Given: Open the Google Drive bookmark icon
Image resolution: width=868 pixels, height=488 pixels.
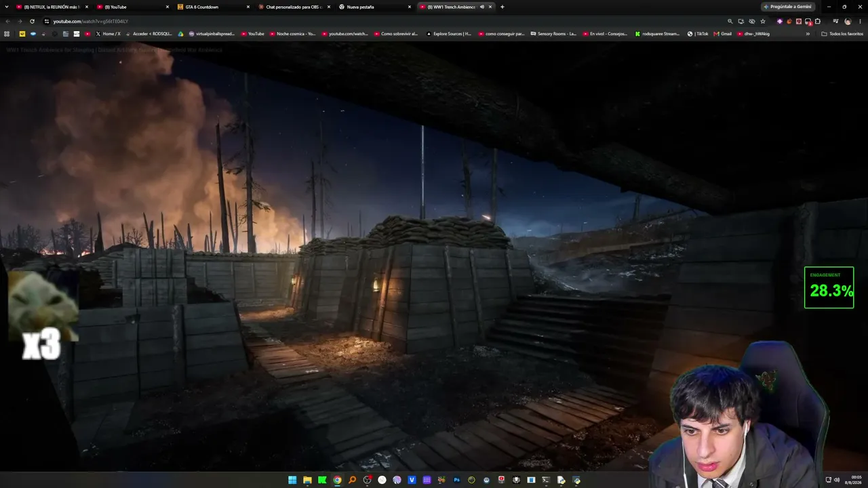Looking at the screenshot, I should point(181,33).
